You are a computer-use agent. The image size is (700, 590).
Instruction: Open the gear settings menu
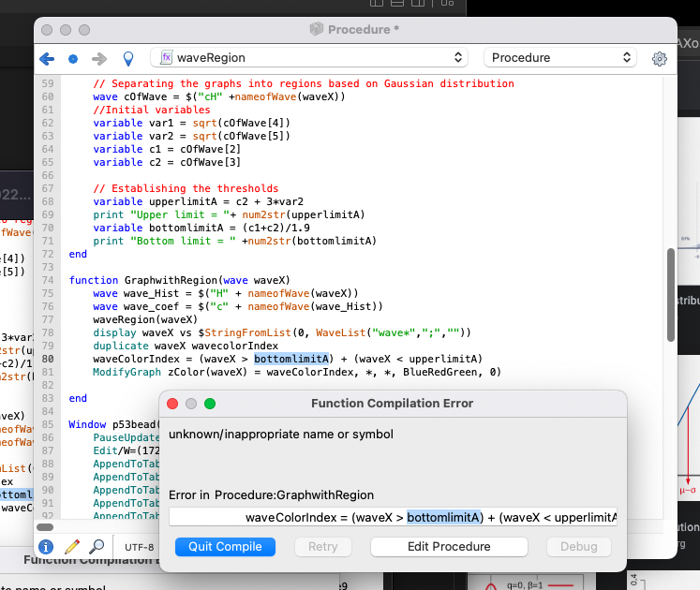pos(660,58)
